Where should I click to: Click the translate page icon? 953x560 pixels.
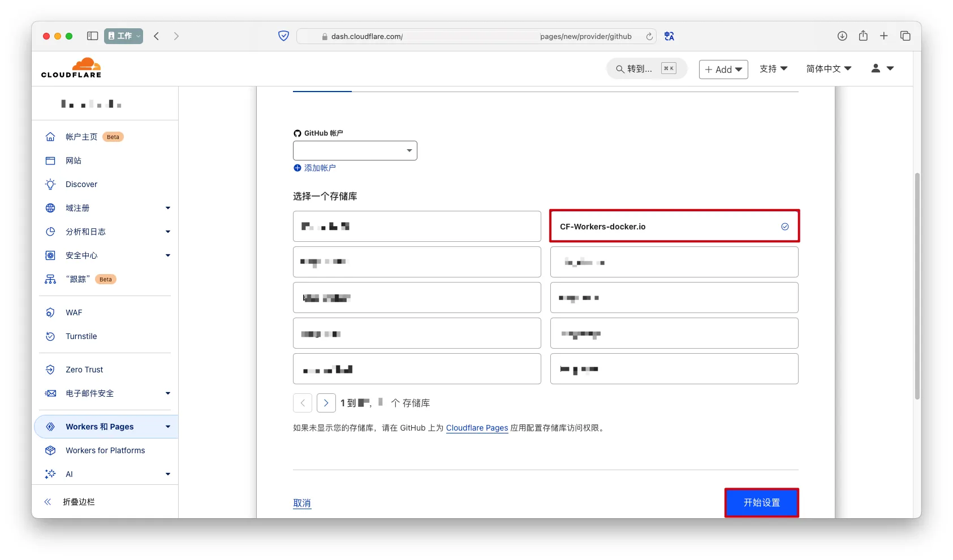[670, 36]
